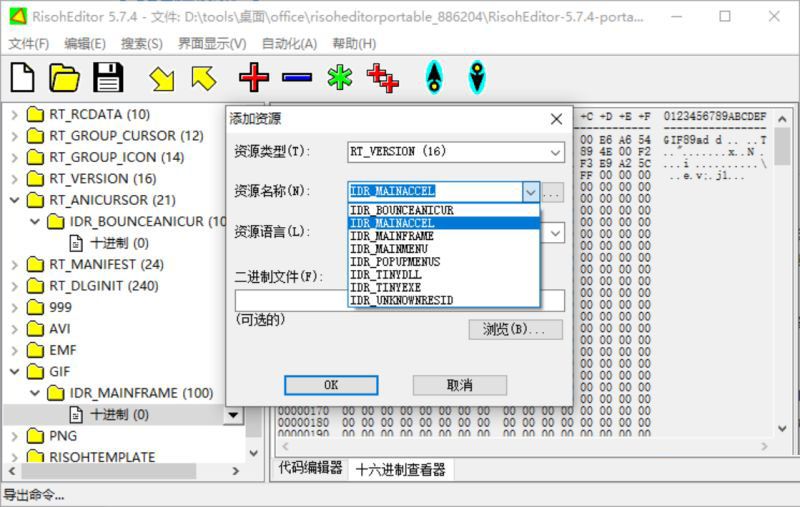This screenshot has height=507, width=800.
Task: Click the RT_RCDATA folder icon
Action: [x=35, y=114]
